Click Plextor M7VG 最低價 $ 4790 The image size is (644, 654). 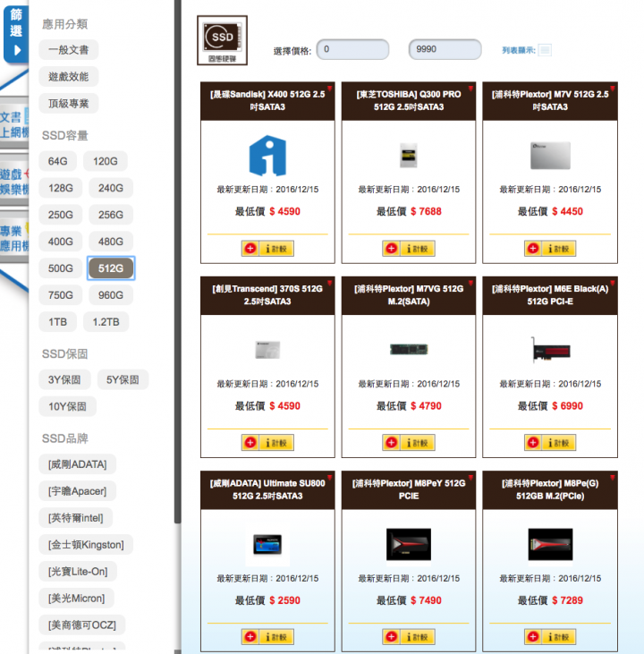point(409,406)
